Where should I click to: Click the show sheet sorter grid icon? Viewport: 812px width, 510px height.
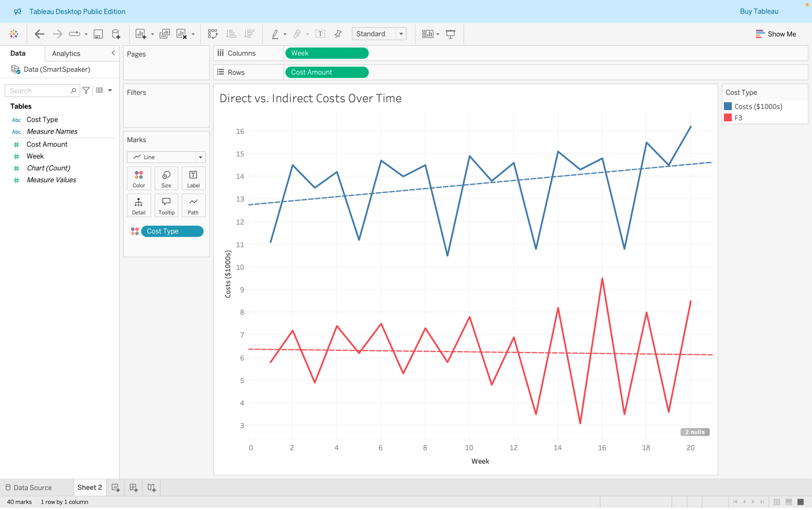click(777, 502)
